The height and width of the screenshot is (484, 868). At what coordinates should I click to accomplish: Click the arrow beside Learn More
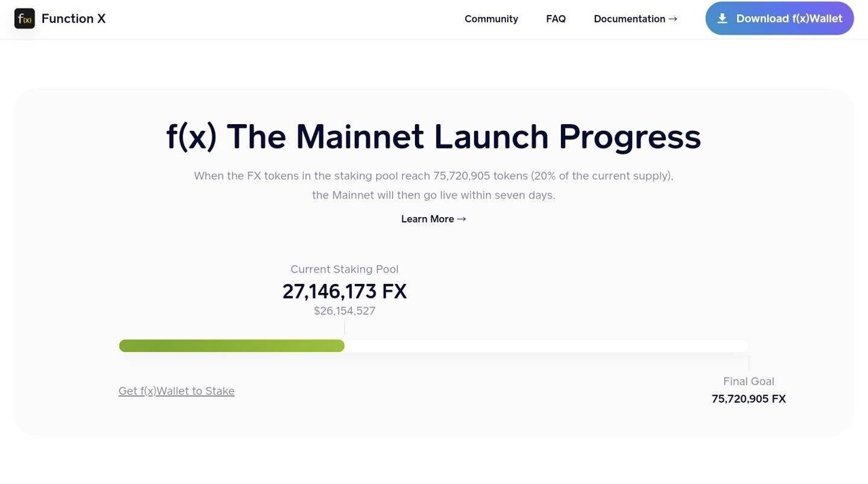[462, 219]
